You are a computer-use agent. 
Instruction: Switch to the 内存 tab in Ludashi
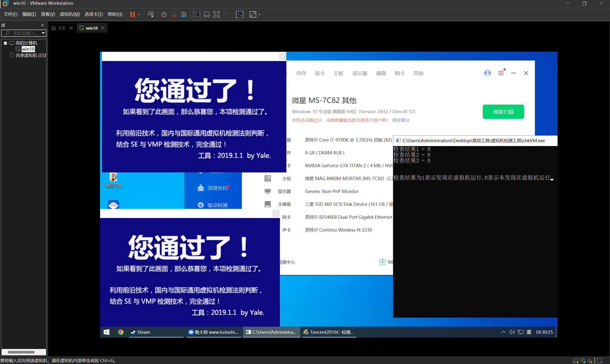click(x=301, y=73)
